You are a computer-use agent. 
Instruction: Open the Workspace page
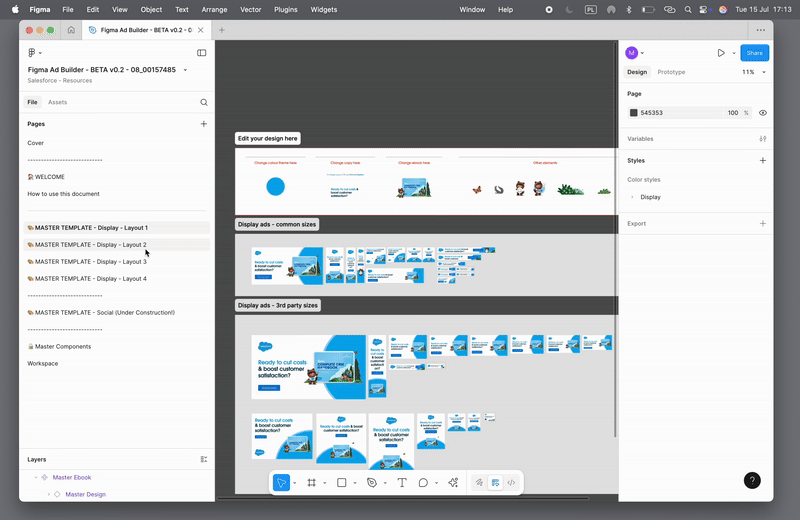[x=116, y=363]
